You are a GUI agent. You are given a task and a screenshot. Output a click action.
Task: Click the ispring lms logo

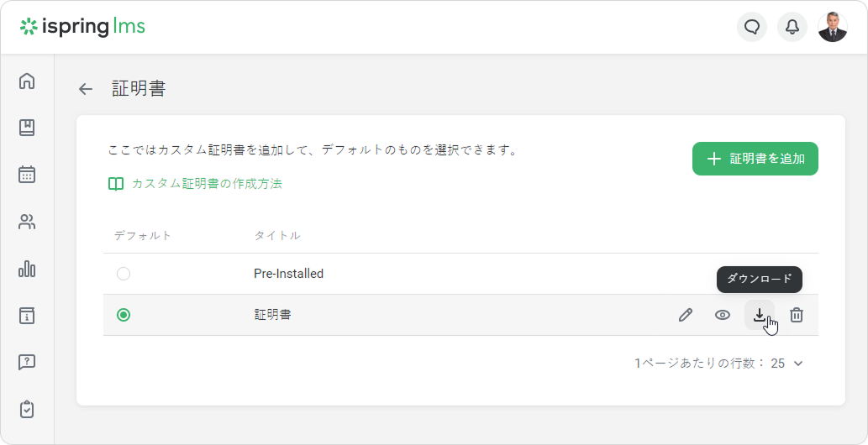click(x=82, y=27)
